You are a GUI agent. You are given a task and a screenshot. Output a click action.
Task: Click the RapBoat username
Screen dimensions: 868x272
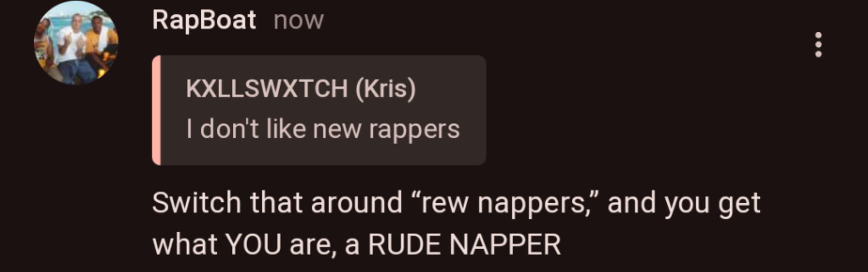click(204, 20)
